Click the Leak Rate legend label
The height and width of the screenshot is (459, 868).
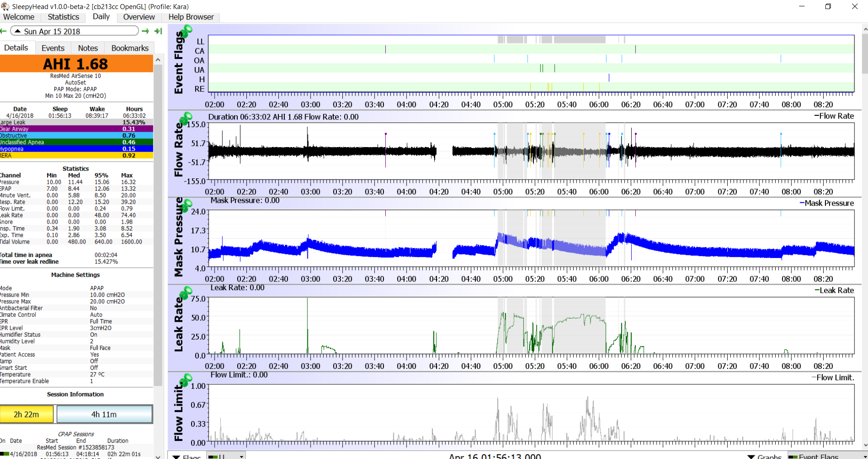(834, 290)
